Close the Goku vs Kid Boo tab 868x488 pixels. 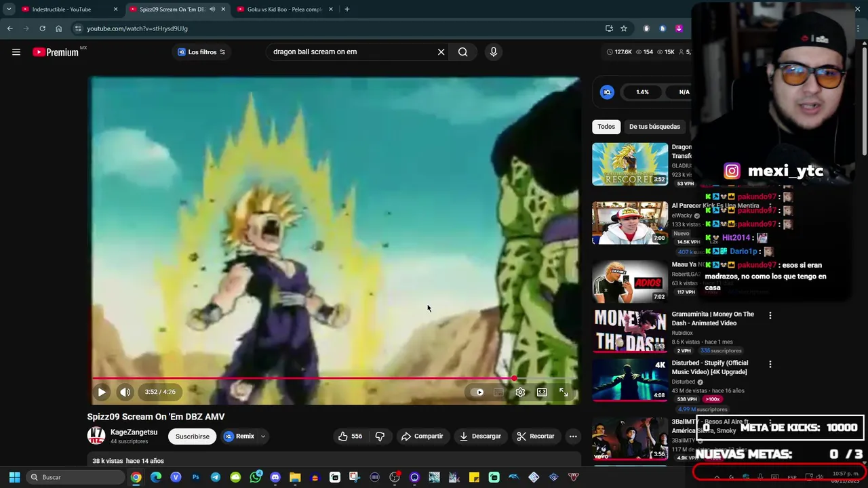[331, 9]
